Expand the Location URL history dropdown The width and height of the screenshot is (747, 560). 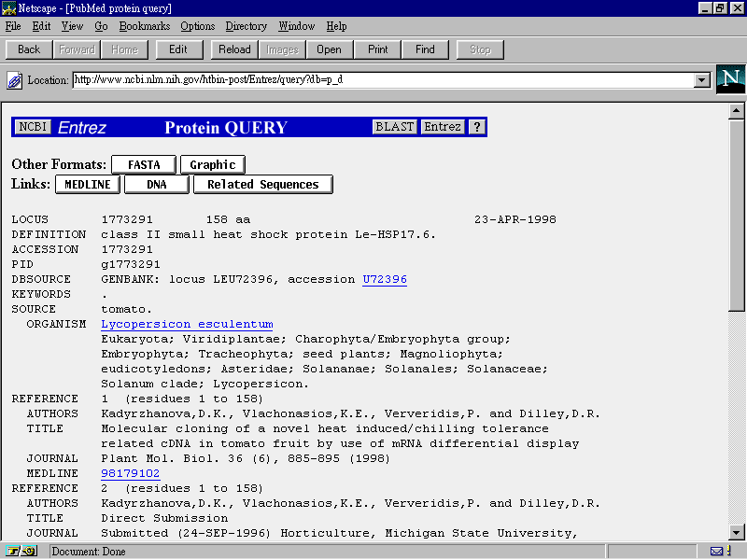[x=702, y=80]
